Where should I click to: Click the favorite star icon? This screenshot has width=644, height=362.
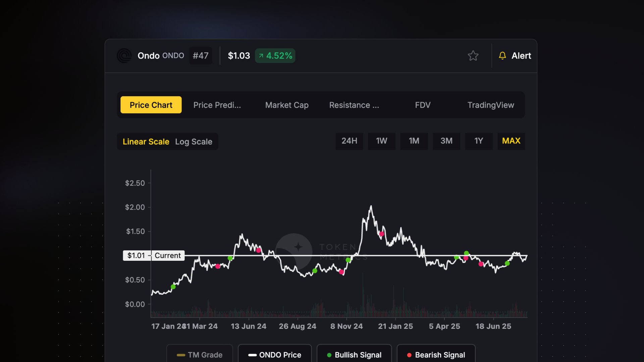[473, 56]
